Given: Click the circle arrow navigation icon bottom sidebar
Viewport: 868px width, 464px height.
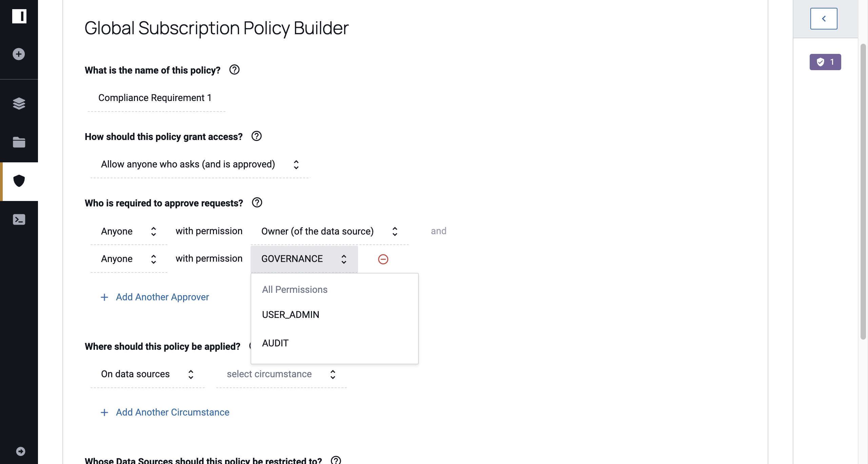Looking at the screenshot, I should pos(20,451).
